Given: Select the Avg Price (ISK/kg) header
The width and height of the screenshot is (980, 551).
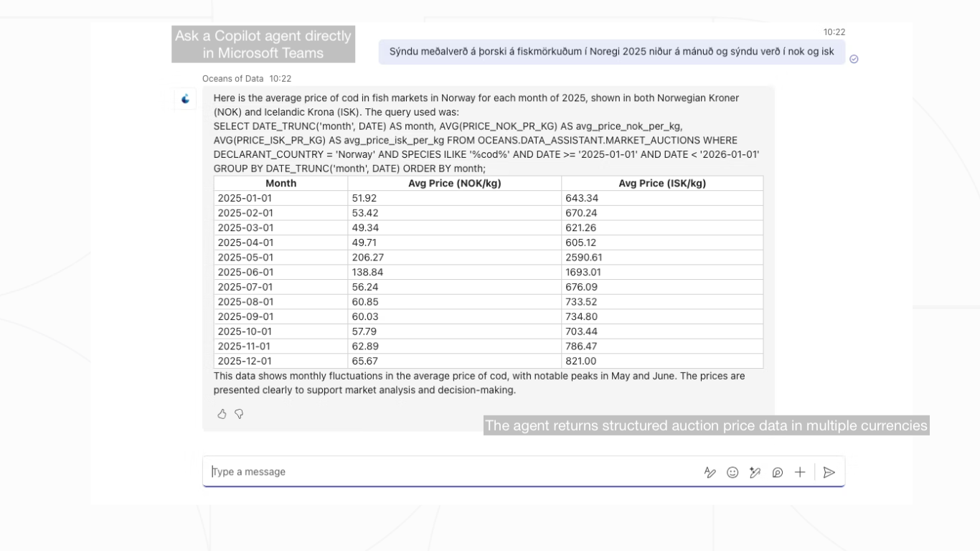Looking at the screenshot, I should pos(662,184).
